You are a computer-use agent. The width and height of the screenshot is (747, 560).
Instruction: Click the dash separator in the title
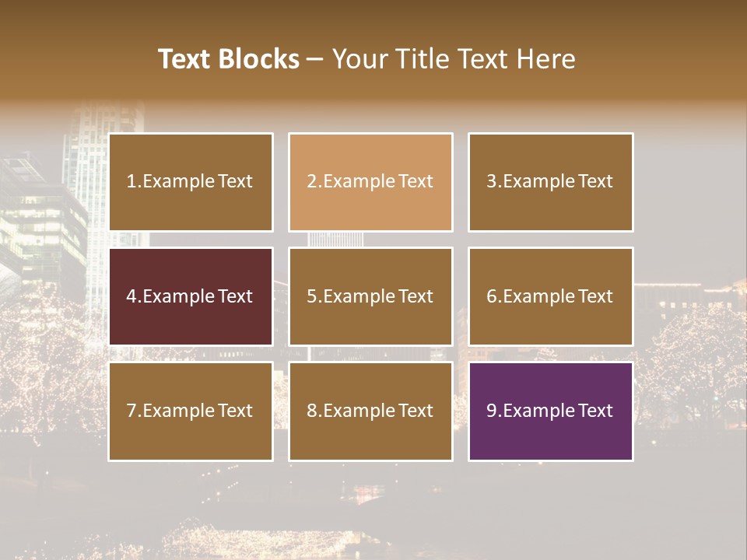pyautogui.click(x=315, y=61)
